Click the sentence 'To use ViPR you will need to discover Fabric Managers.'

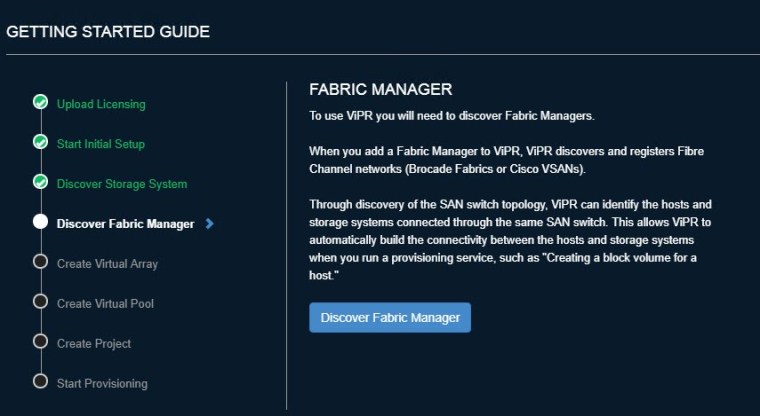point(452,116)
